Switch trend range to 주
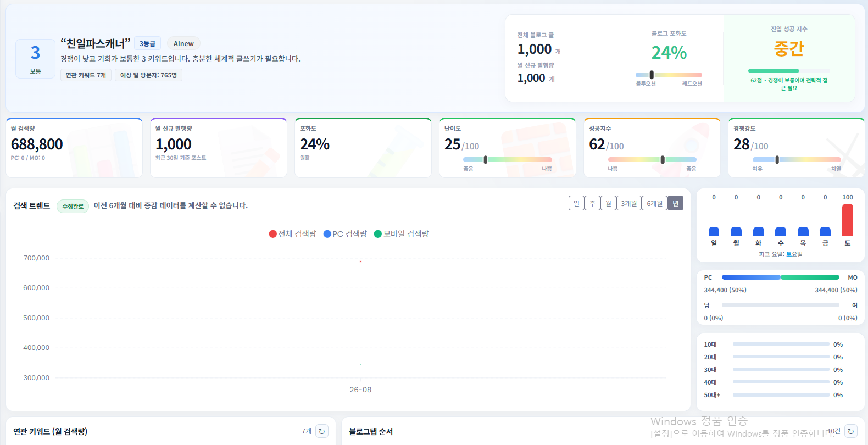This screenshot has width=868, height=445. coord(592,203)
